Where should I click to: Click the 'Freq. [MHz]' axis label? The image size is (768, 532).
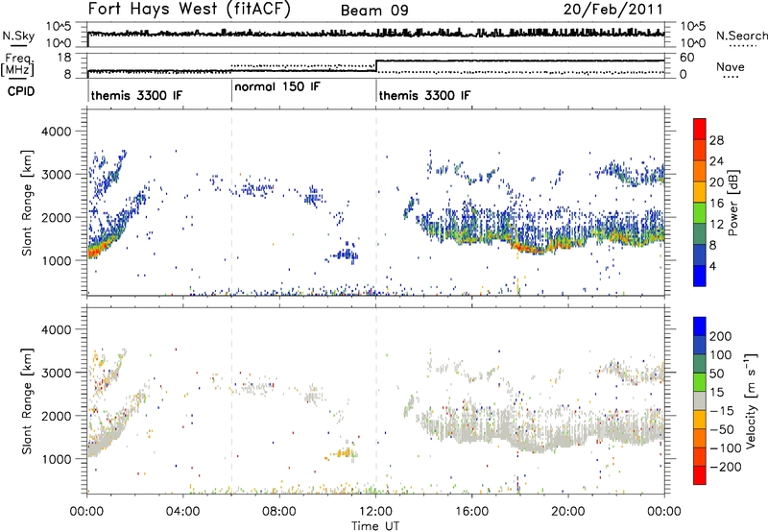click(x=17, y=65)
